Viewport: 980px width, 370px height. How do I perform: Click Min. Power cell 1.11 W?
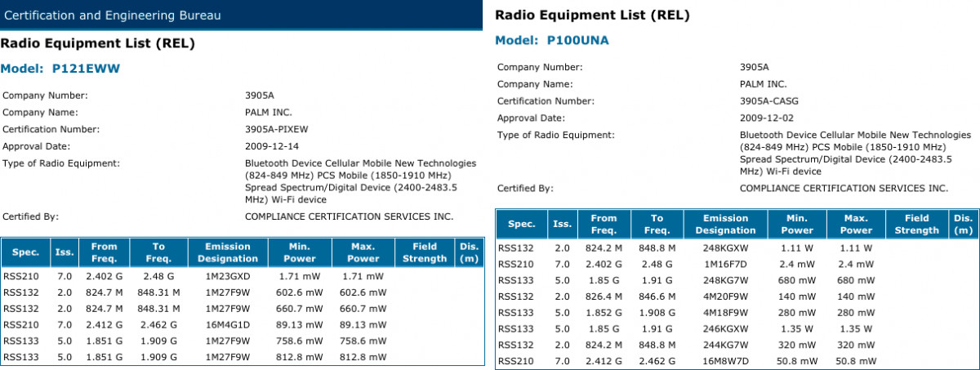pos(796,247)
